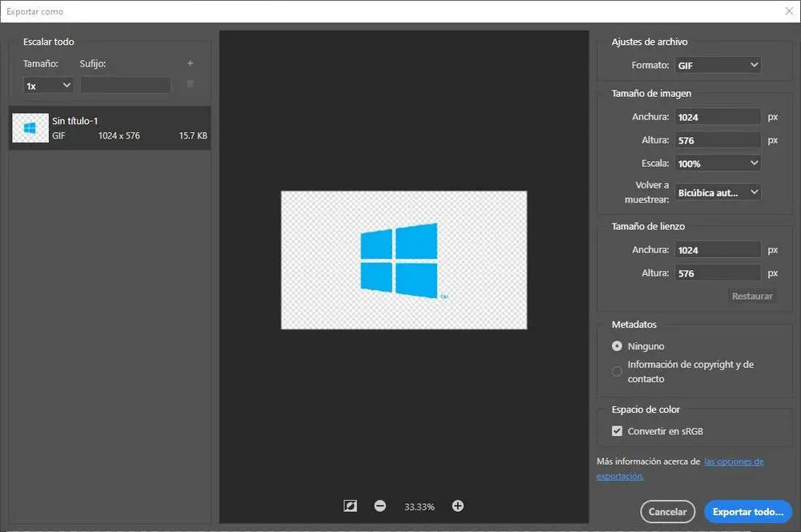Click the 33.33% zoom value

420,506
